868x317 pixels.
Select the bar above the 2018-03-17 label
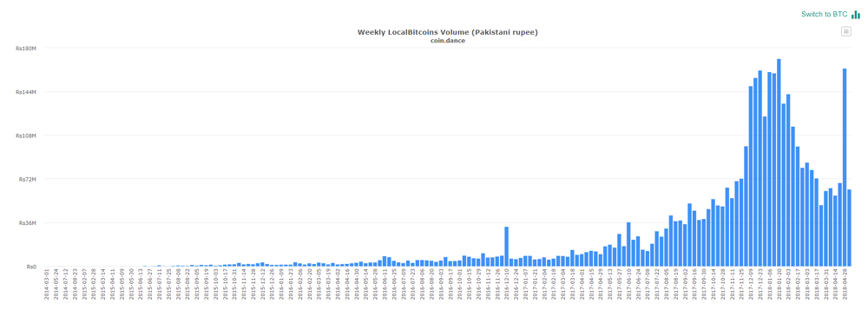(x=817, y=222)
